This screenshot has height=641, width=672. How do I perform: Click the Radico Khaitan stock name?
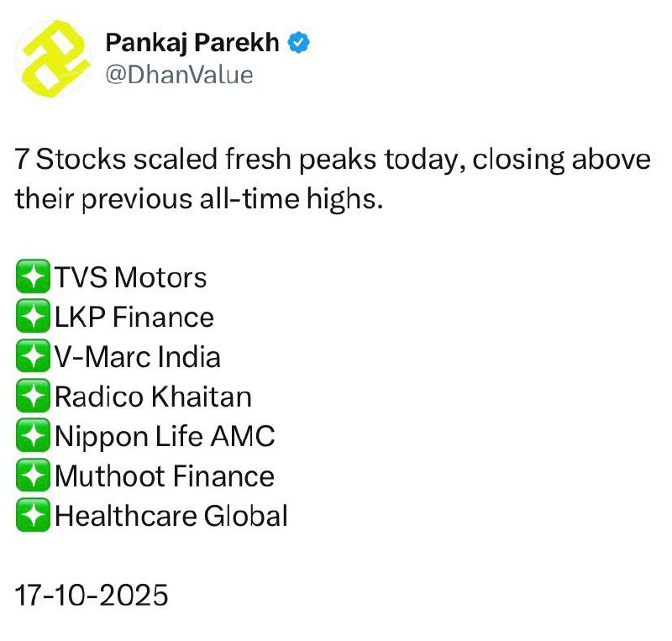(x=153, y=397)
